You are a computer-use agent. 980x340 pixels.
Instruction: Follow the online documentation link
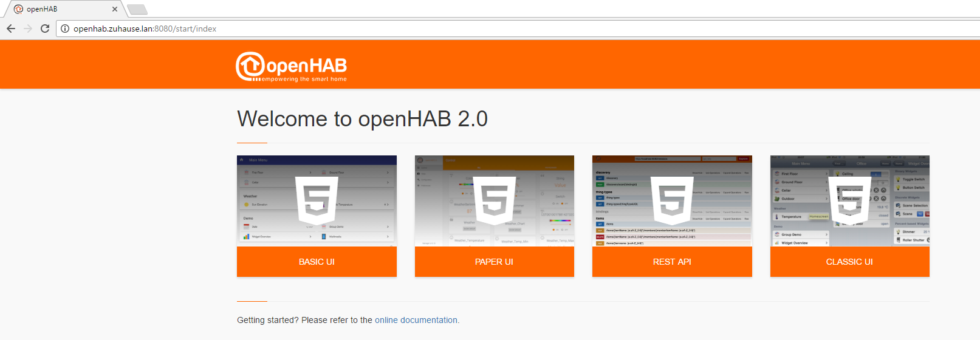416,320
